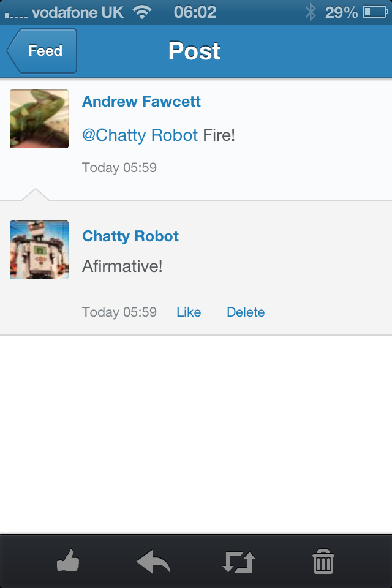
Task: Go back to Feed
Action: 43,51
